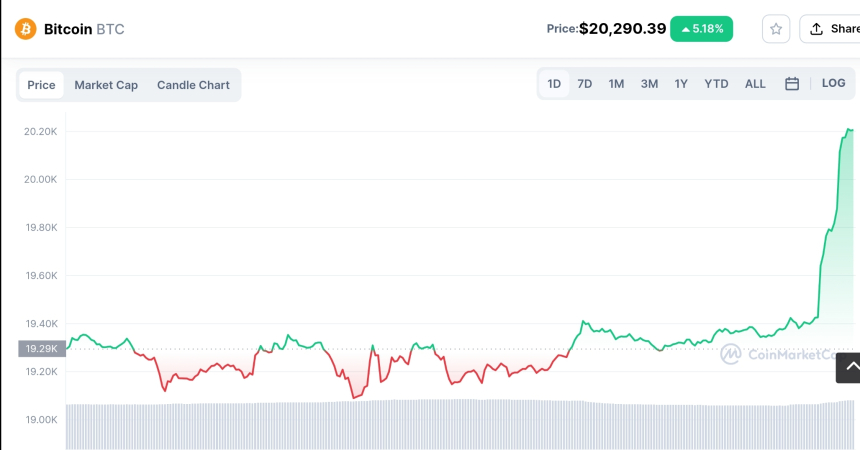Add Bitcoin to watchlist with star icon
Image resolution: width=860 pixels, height=450 pixels.
point(776,29)
